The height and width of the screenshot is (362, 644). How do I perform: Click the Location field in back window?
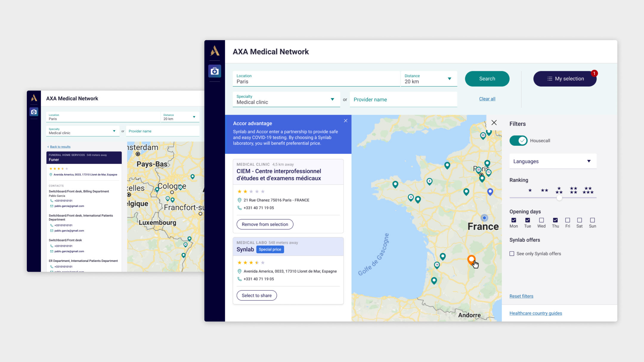pyautogui.click(x=103, y=117)
